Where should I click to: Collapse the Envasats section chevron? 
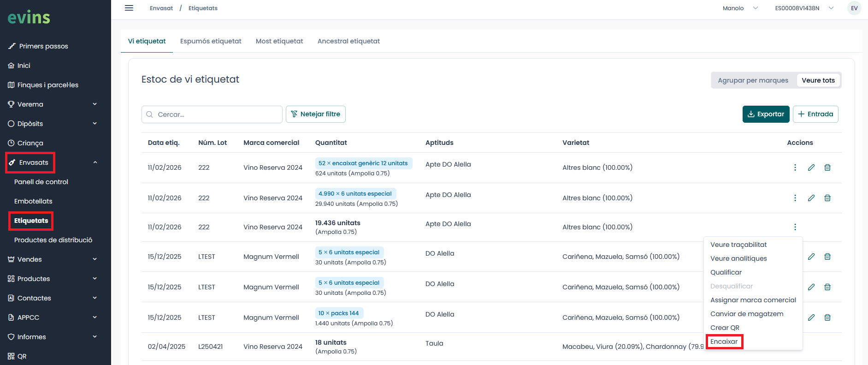(x=95, y=162)
